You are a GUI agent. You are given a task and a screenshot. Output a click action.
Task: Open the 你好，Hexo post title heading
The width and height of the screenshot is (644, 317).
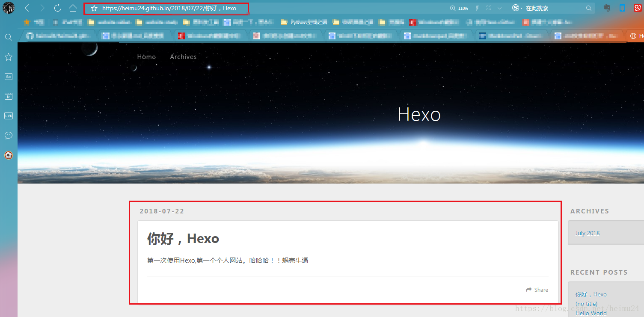click(183, 238)
